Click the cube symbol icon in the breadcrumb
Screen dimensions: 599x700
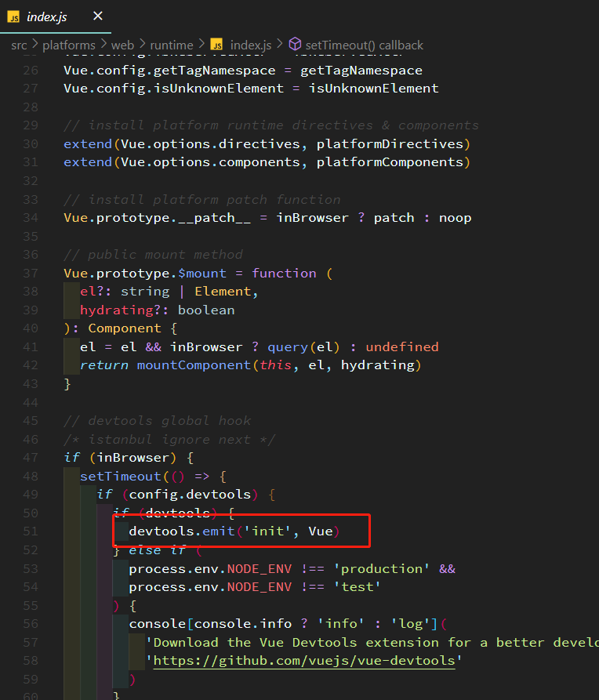tap(295, 44)
